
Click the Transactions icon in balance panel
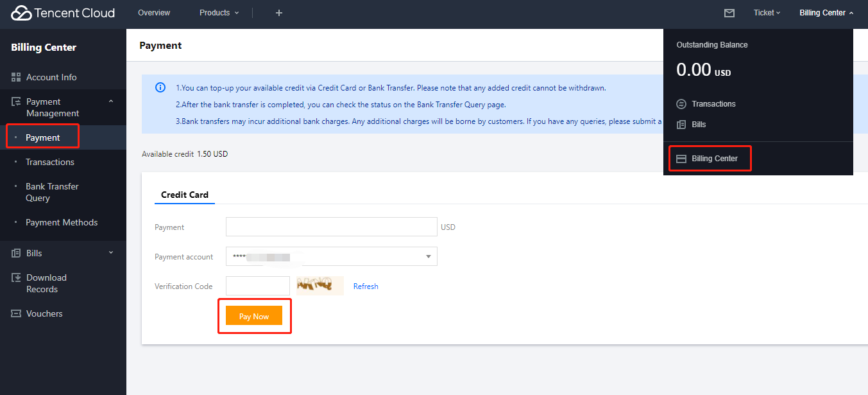[681, 104]
